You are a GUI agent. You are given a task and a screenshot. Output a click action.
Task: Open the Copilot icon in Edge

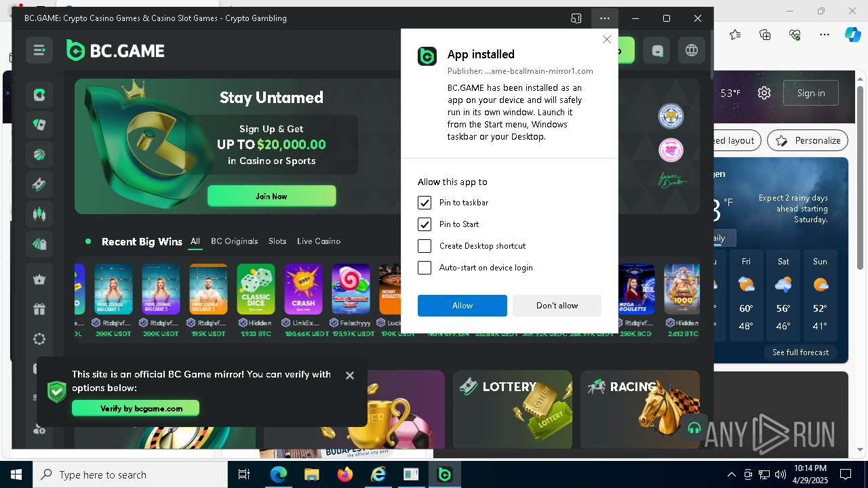point(852,35)
